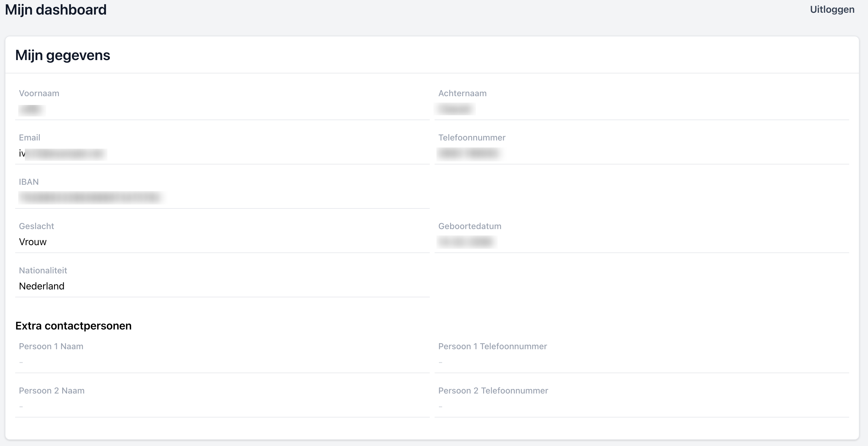This screenshot has width=868, height=446.
Task: Select the Voornaam input field
Action: click(222, 110)
